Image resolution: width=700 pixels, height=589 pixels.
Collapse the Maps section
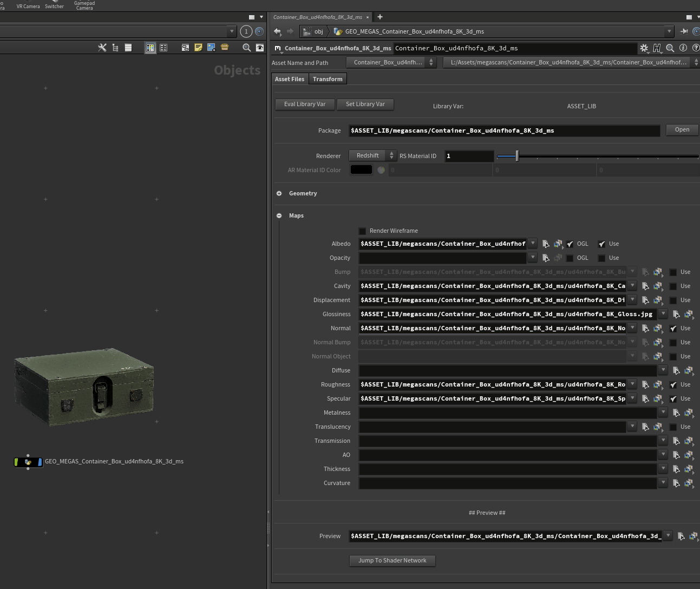click(279, 215)
